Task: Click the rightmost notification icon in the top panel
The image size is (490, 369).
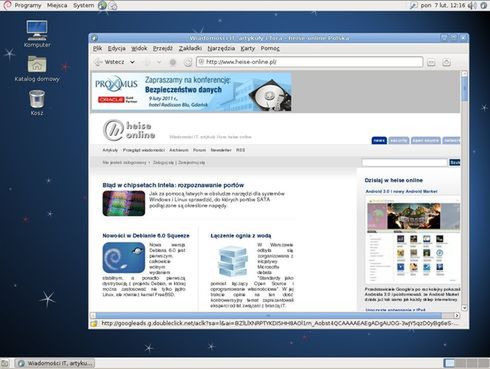Action: [x=484, y=5]
